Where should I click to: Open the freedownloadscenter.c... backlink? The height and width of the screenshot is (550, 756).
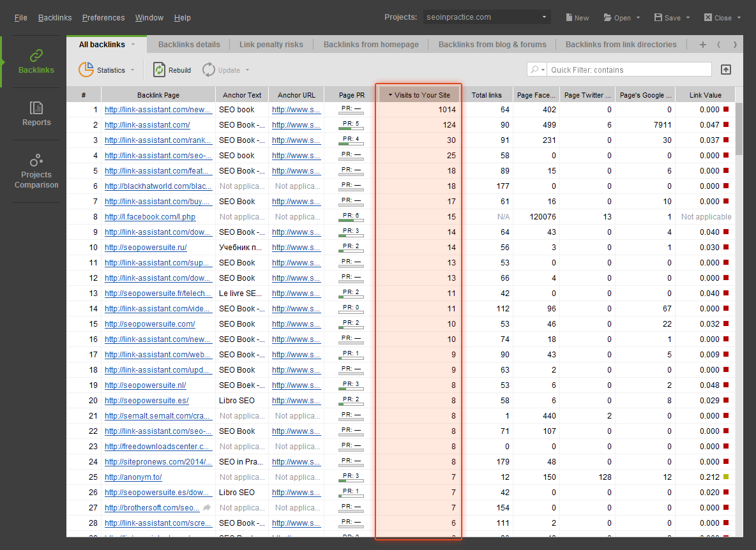point(157,446)
